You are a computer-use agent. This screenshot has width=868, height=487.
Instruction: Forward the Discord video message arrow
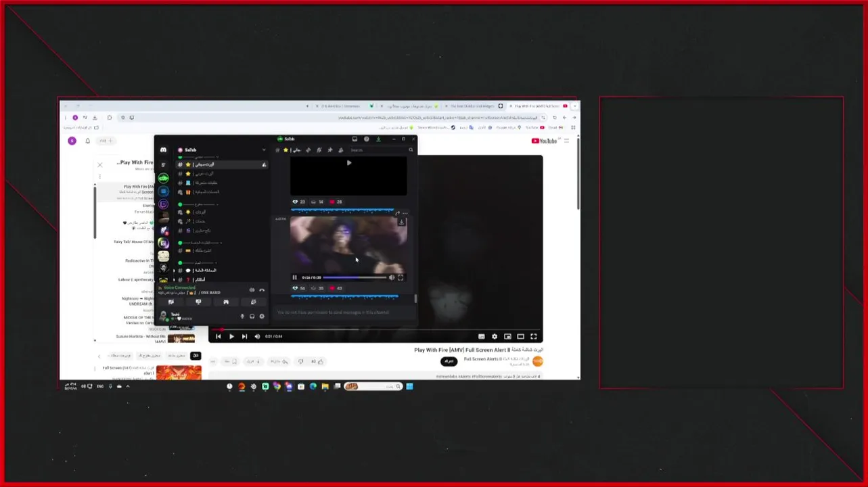tap(397, 213)
